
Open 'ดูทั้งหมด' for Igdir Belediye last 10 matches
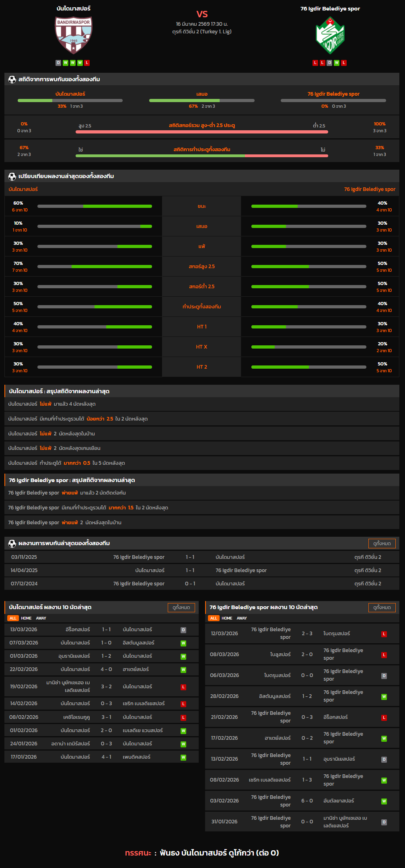point(382,607)
